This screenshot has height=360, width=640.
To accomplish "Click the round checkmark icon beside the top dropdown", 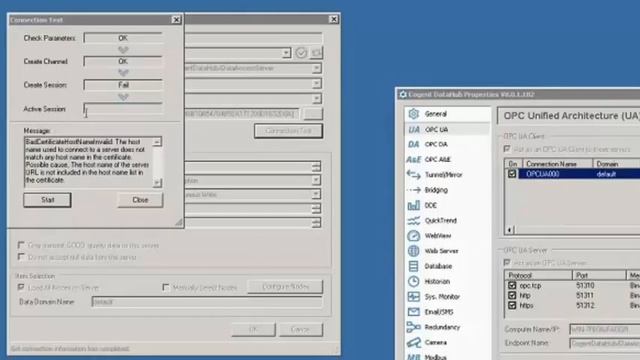I will (x=301, y=53).
